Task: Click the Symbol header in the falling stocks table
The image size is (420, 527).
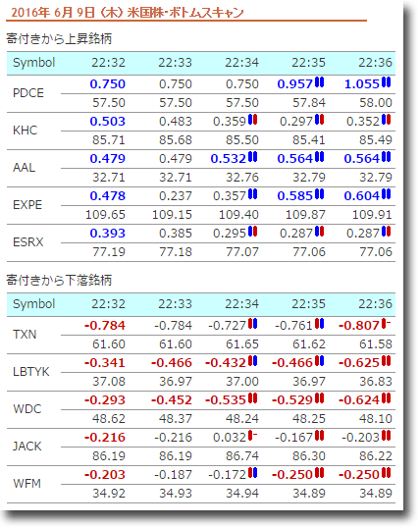Action: coord(34,304)
